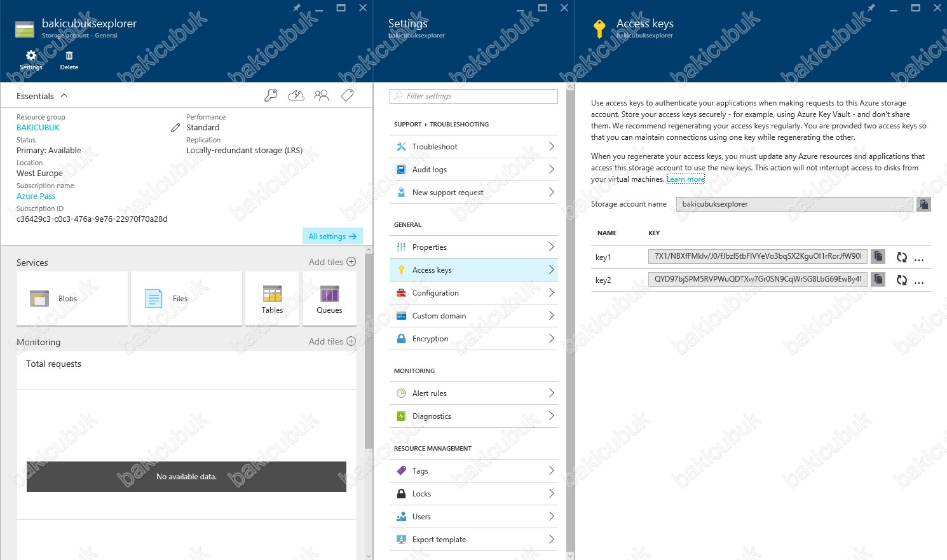Open Users setting in Resource Management

click(473, 517)
